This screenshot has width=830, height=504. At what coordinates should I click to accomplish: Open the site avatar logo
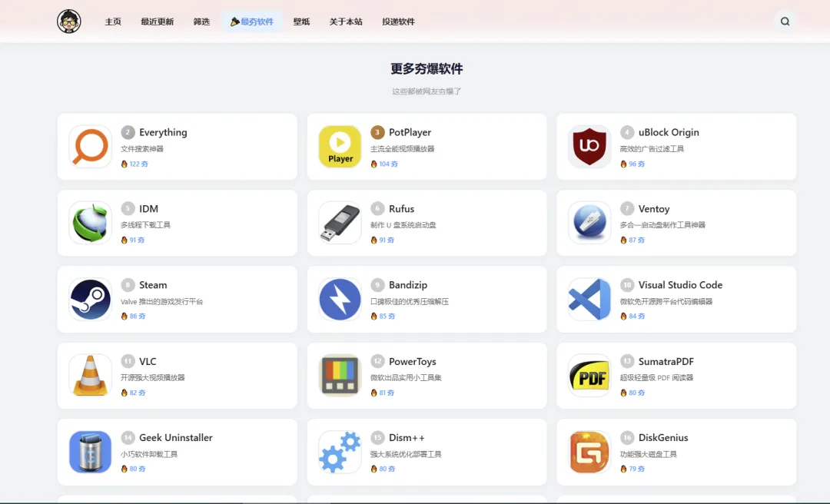(69, 22)
